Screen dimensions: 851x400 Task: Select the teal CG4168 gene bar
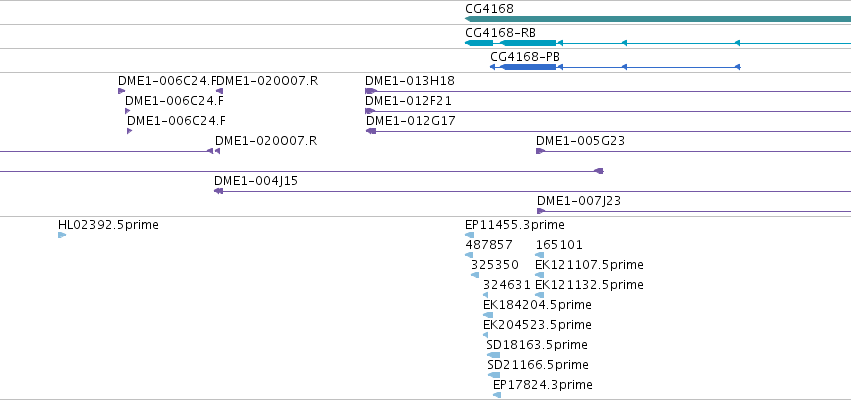tap(658, 19)
